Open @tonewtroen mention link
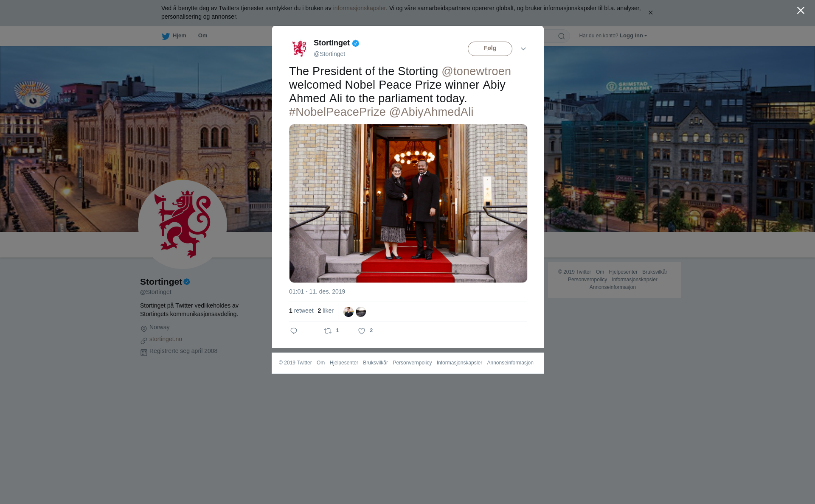815x504 pixels. (476, 71)
